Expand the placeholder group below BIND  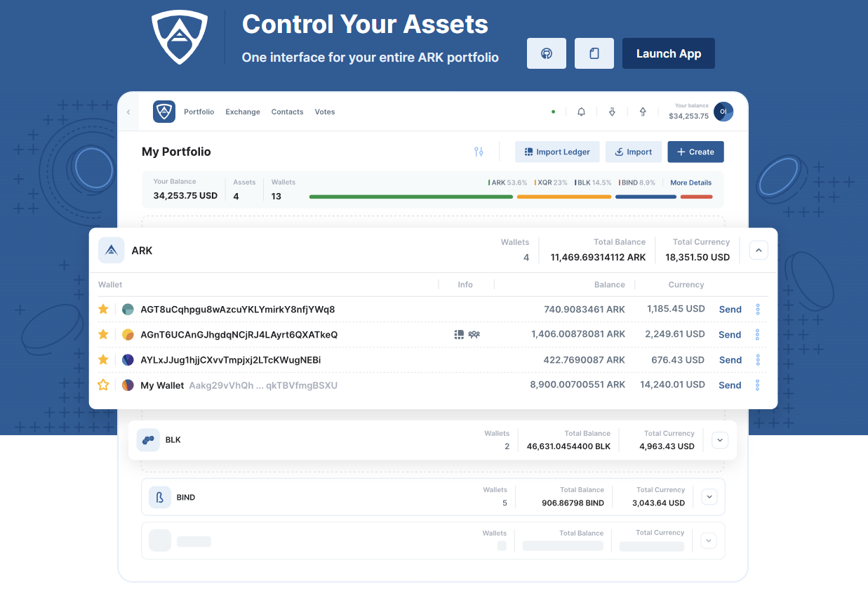coord(709,540)
